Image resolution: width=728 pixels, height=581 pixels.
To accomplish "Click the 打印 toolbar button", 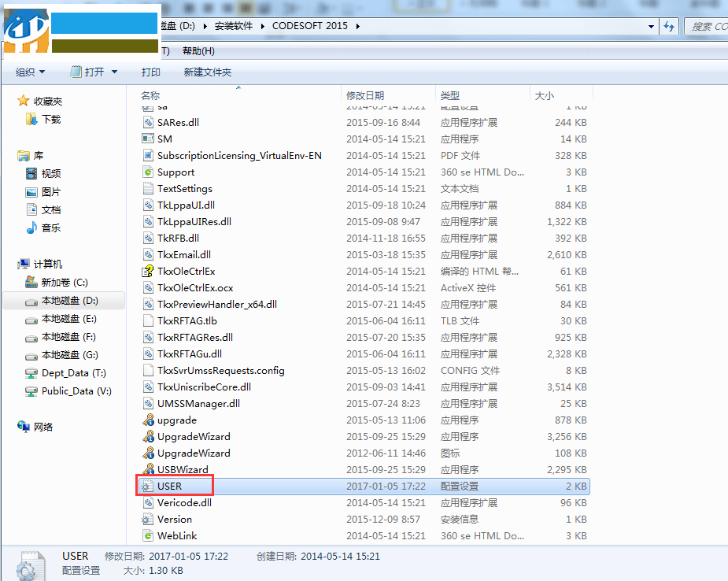I will 150,70.
